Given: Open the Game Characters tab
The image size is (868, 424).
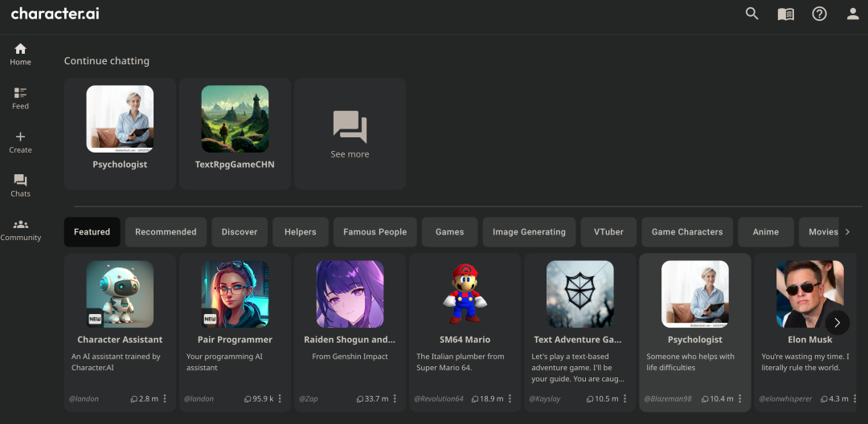Looking at the screenshot, I should tap(687, 231).
